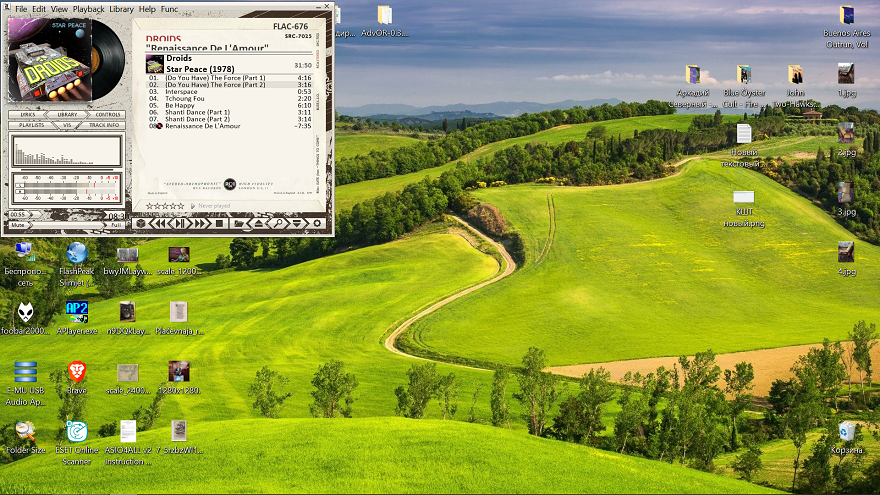Open the Playback menu

[88, 9]
